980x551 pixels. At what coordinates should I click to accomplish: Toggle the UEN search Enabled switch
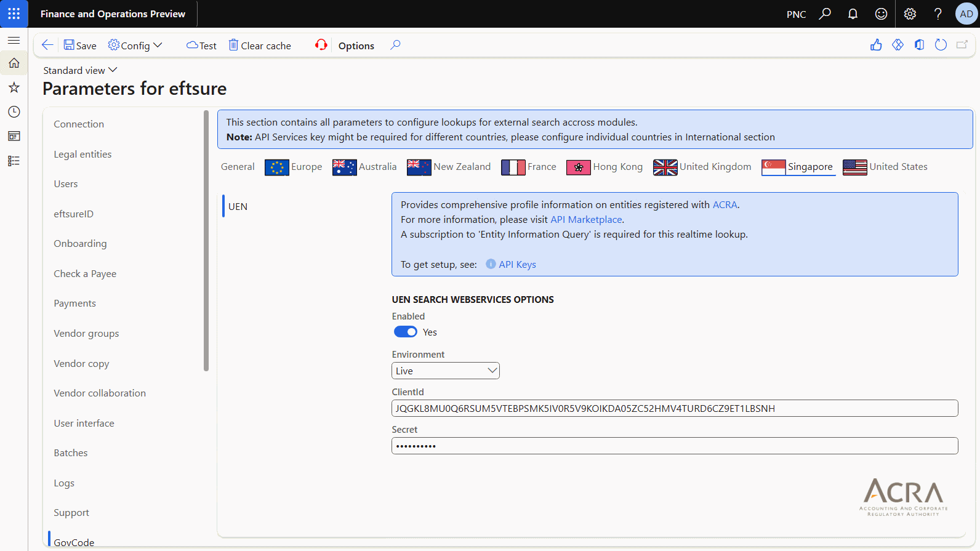pyautogui.click(x=406, y=332)
